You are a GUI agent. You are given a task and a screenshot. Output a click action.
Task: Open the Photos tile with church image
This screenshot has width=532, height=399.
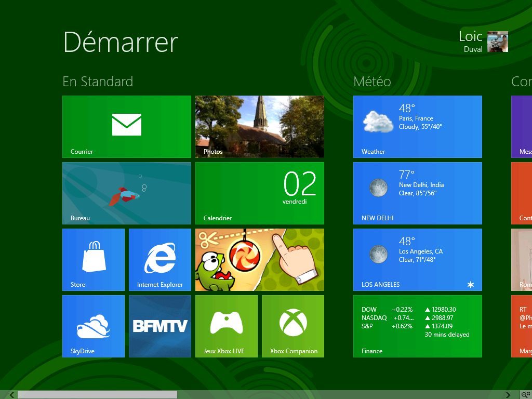(x=259, y=126)
